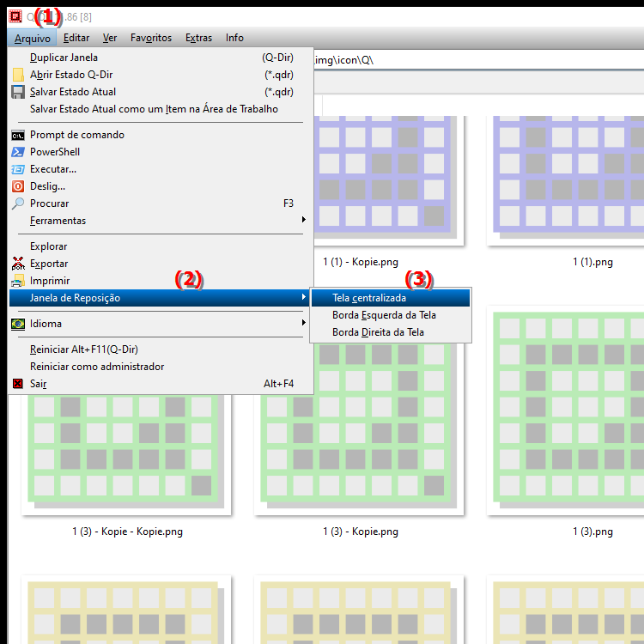This screenshot has width=644, height=644.
Task: Select Salvar Estado Atual entry
Action: (161, 92)
